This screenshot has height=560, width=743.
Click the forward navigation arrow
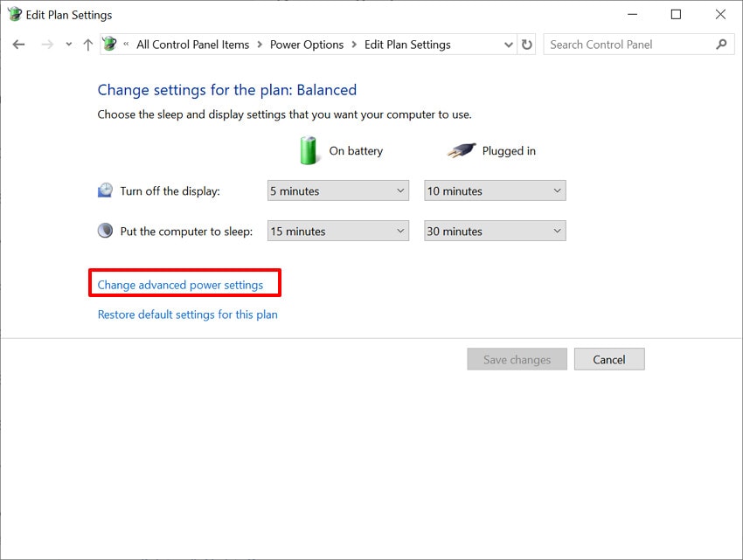coord(46,44)
